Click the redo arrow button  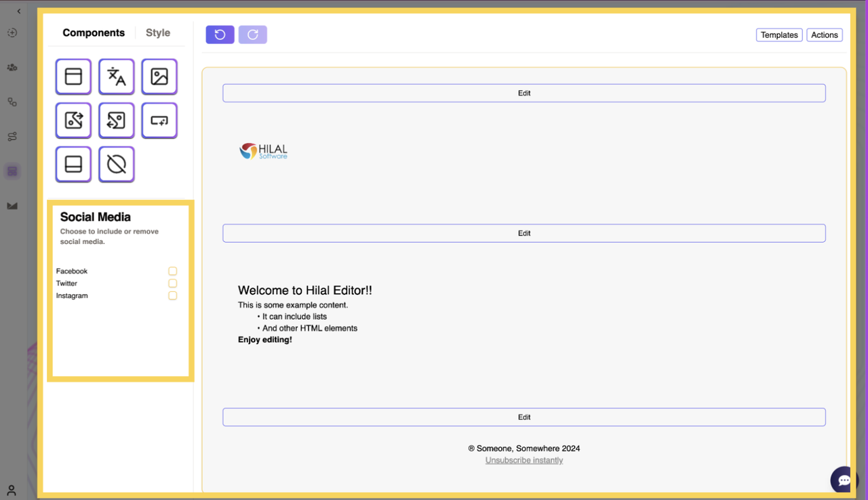point(253,35)
